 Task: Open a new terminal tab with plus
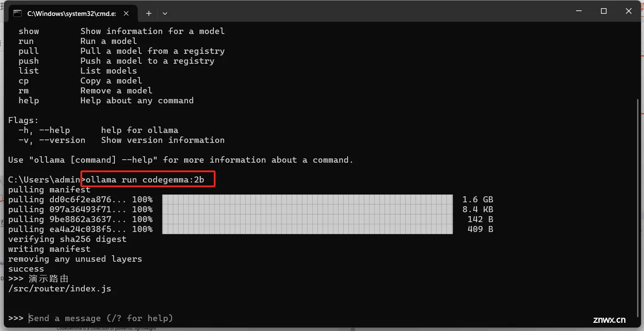(148, 13)
